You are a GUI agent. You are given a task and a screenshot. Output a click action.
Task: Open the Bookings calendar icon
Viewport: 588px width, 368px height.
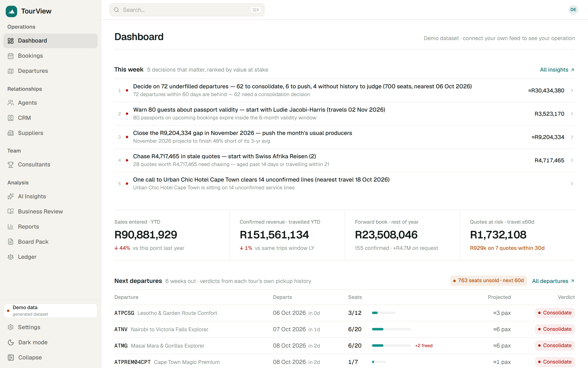[x=10, y=56]
